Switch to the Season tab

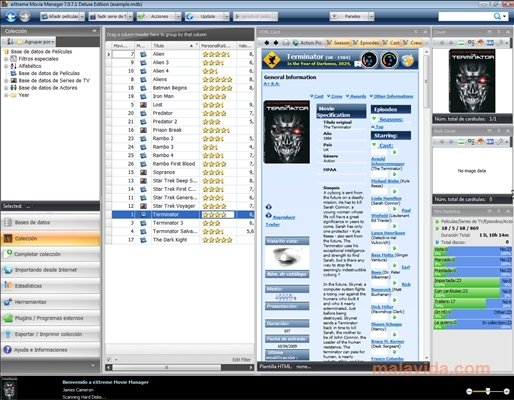(338, 43)
